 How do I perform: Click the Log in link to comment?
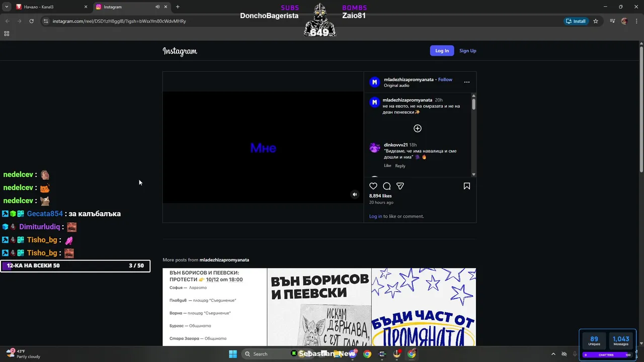[x=375, y=216]
